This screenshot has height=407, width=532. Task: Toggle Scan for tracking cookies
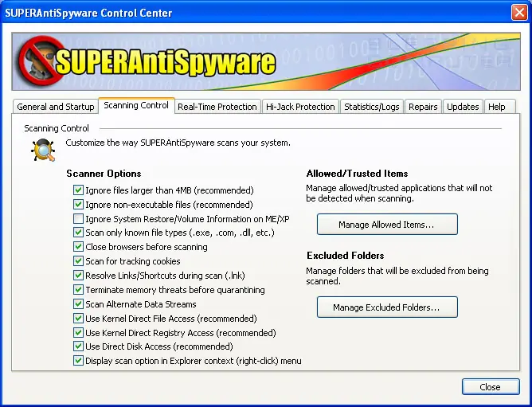pos(78,261)
